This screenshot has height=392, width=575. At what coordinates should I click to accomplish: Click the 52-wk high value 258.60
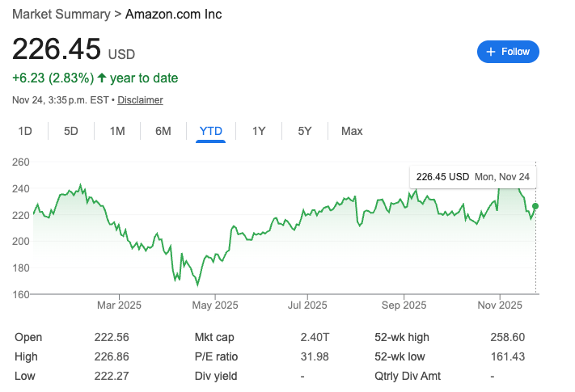(508, 337)
